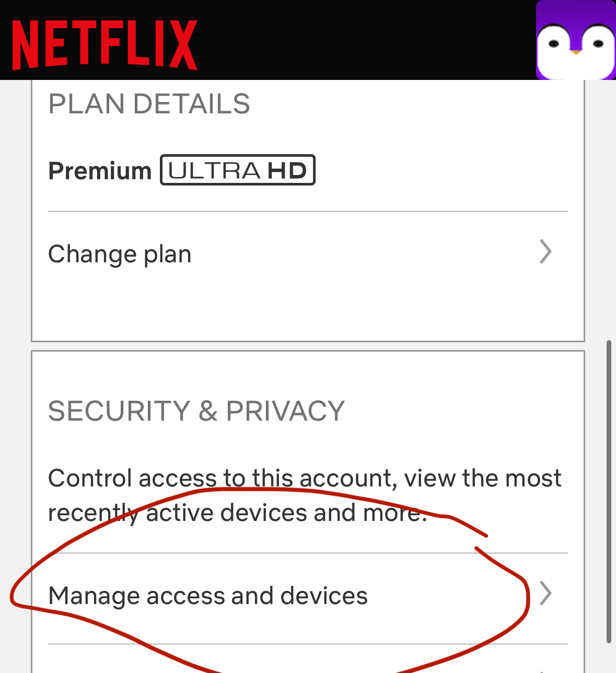The height and width of the screenshot is (673, 616).
Task: Click the word ULTRA in the plan badge
Action: point(214,171)
